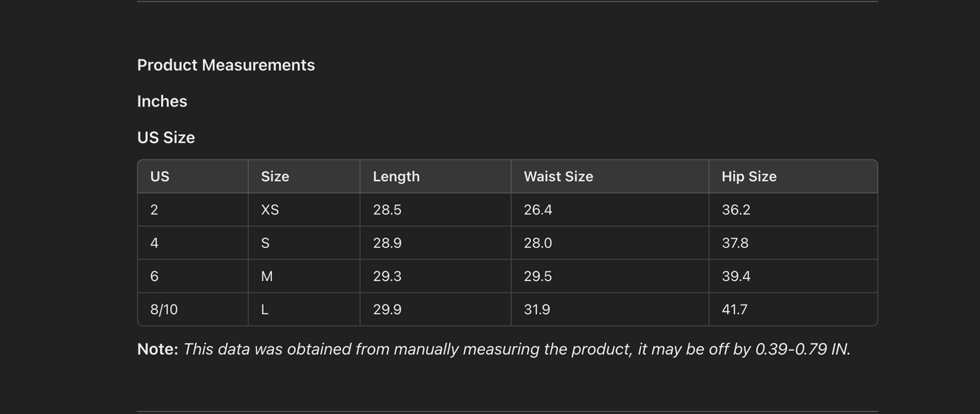
Task: Click the Length column header
Action: tap(396, 176)
